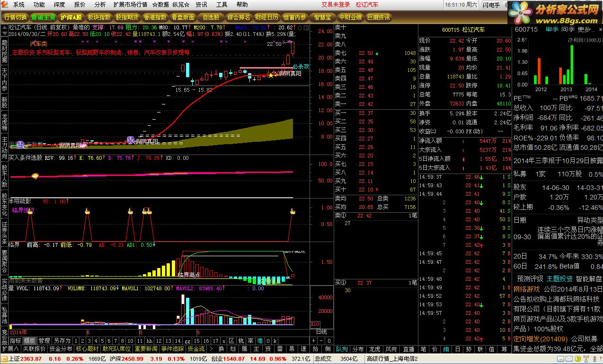Open the 敢死队席位 bottom tab
This screenshot has width=603, height=364.
[x=117, y=349]
